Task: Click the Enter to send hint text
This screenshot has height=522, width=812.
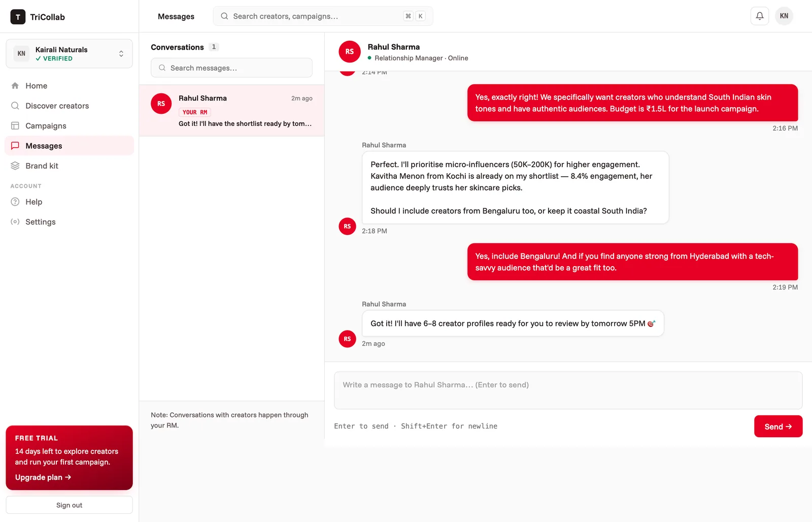Action: point(416,426)
